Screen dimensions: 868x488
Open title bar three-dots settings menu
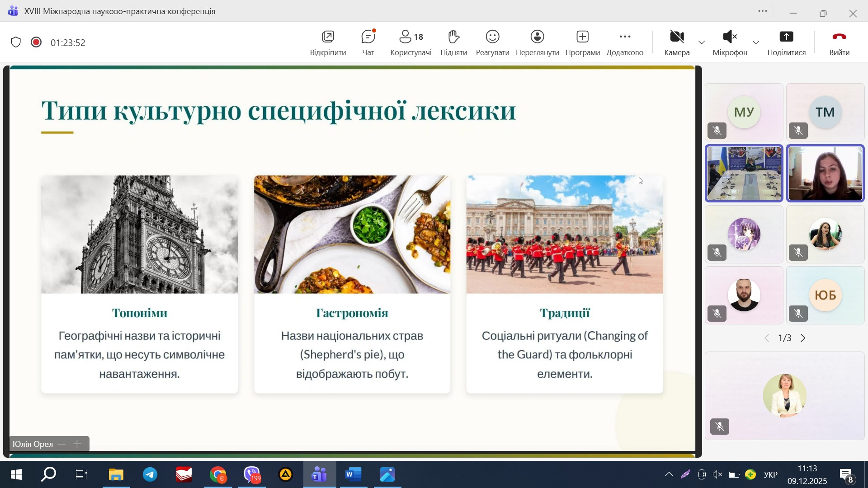click(763, 11)
